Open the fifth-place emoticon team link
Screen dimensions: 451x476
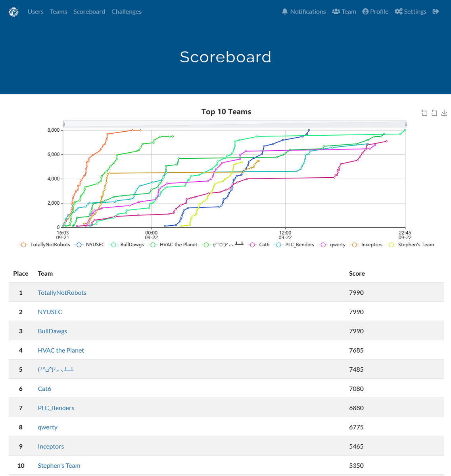pyautogui.click(x=56, y=369)
